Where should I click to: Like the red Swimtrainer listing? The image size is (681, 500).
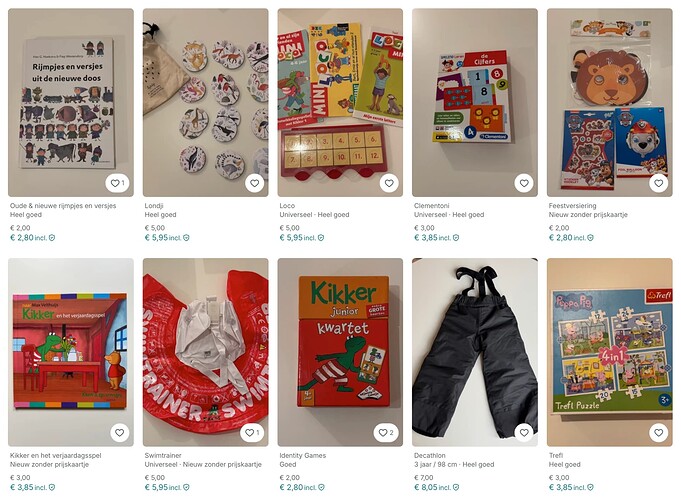click(x=252, y=433)
